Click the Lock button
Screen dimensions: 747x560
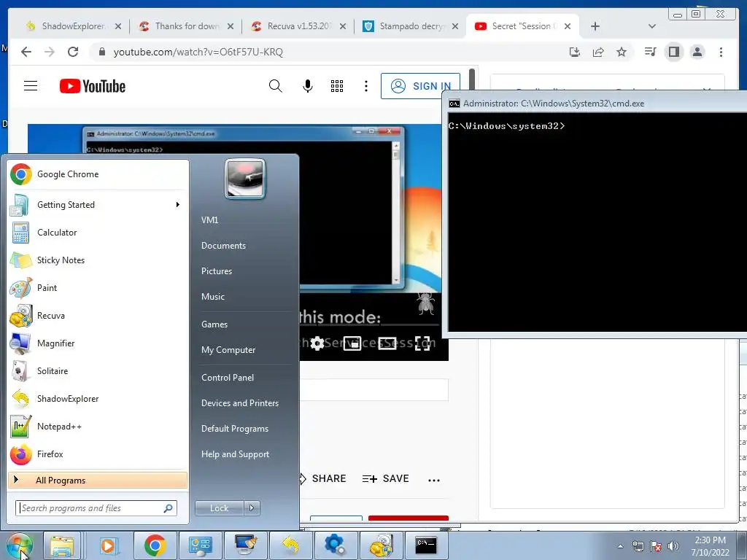pyautogui.click(x=219, y=508)
